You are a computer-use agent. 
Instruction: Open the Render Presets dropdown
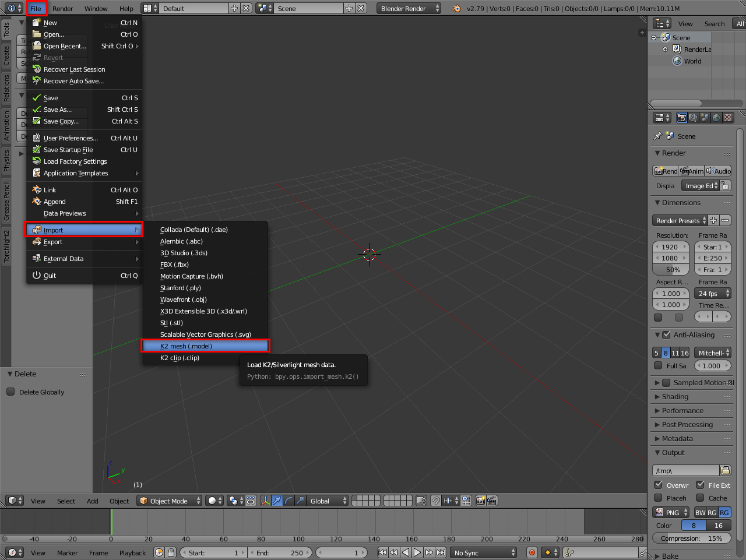[x=680, y=220]
